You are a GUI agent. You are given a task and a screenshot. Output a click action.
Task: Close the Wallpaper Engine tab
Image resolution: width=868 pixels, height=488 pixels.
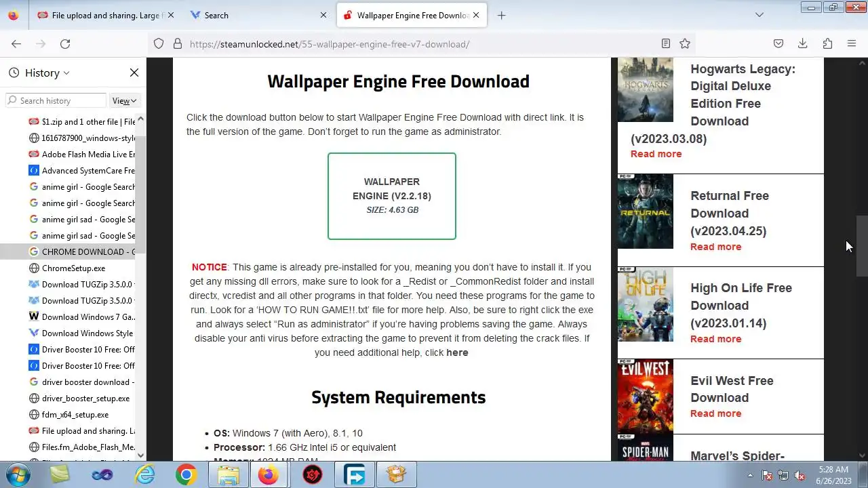pos(477,15)
